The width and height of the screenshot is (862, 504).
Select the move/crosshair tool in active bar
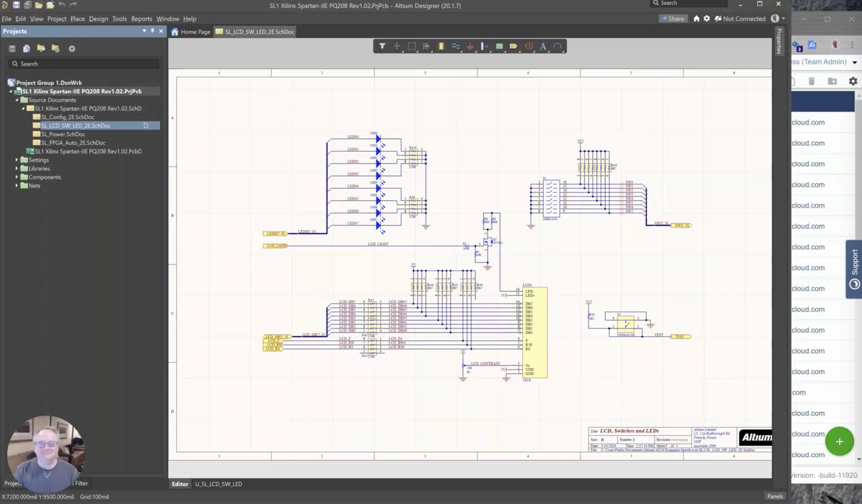point(397,46)
